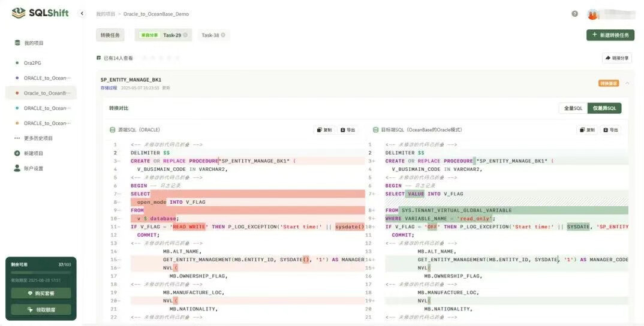Expand folded code at target line 21
644x326 pixels.
pyautogui.click(x=421, y=317)
